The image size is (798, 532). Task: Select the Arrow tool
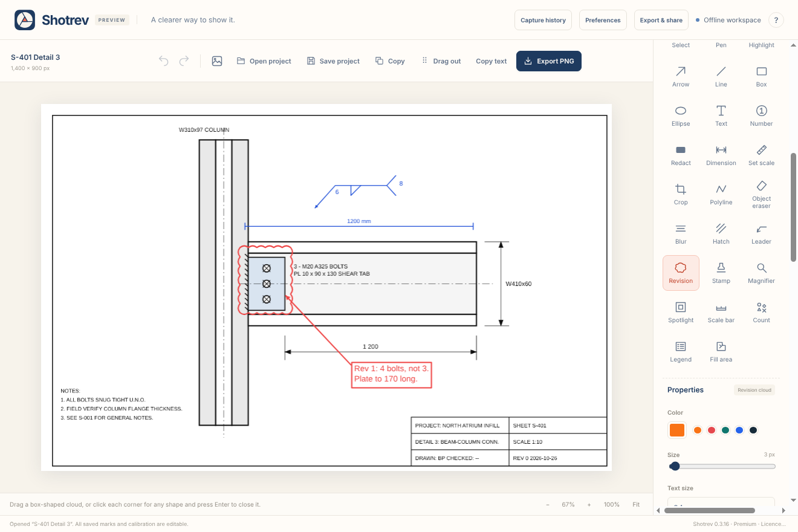[x=681, y=76]
